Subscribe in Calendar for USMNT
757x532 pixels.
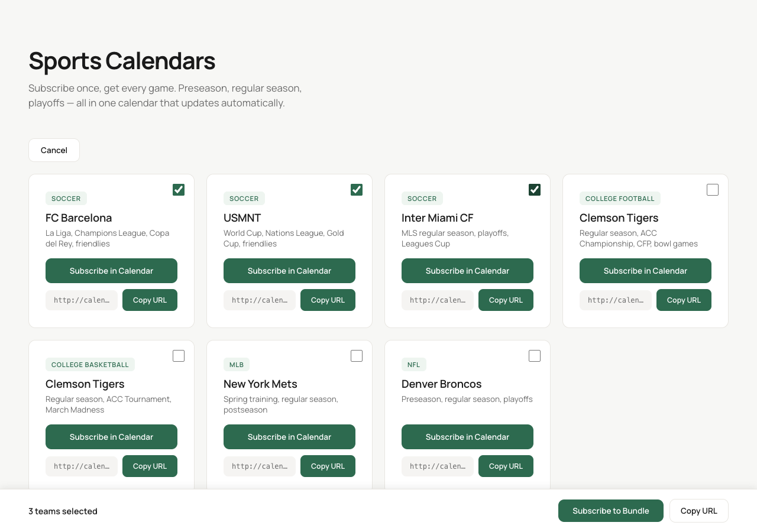point(289,271)
